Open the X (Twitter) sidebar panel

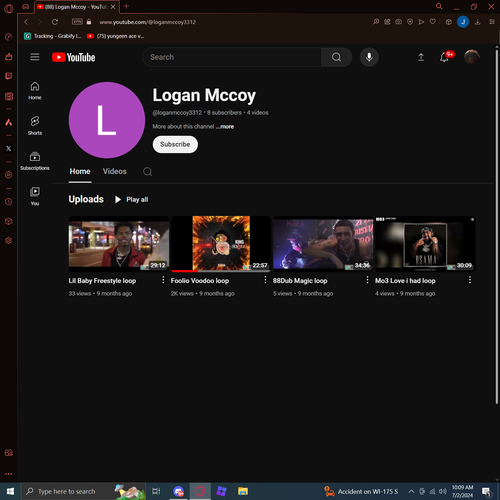pyautogui.click(x=9, y=148)
